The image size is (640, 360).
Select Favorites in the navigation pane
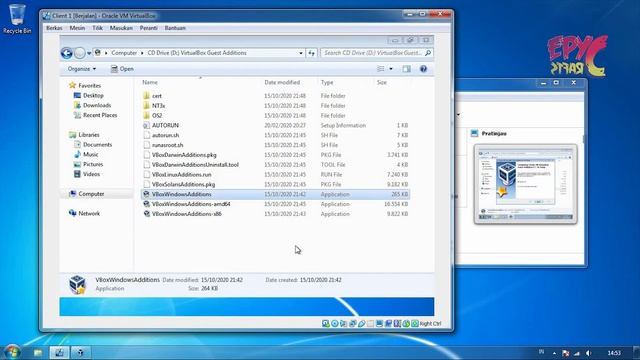(x=85, y=85)
